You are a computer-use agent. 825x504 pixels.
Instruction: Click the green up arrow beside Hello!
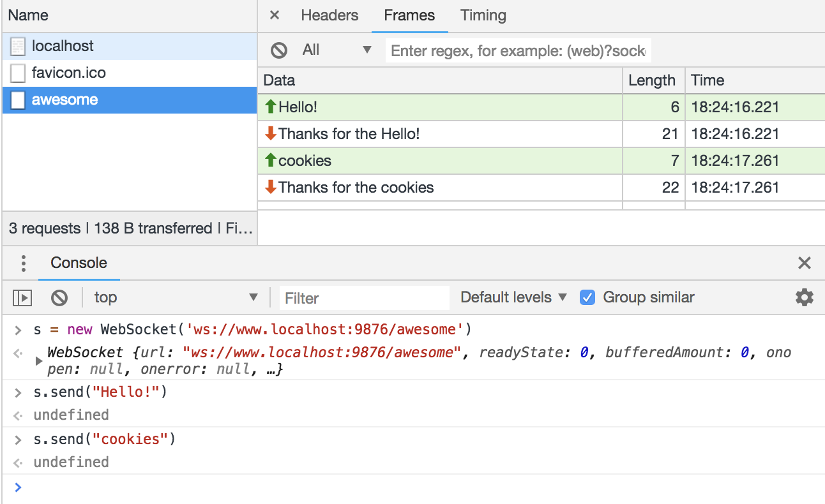point(271,107)
